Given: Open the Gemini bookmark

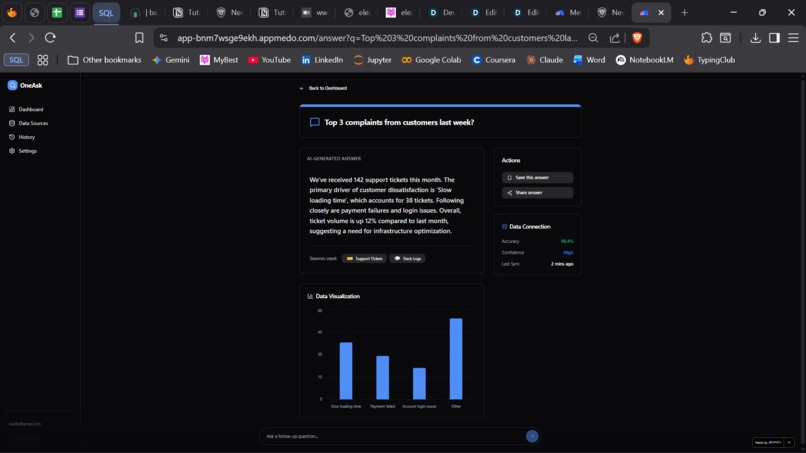Looking at the screenshot, I should coord(171,60).
